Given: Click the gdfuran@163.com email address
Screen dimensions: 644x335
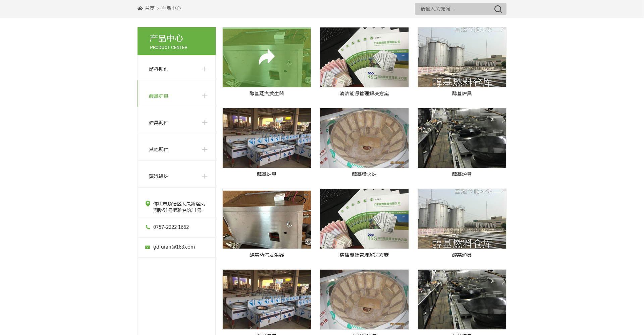Looking at the screenshot, I should coord(174,247).
